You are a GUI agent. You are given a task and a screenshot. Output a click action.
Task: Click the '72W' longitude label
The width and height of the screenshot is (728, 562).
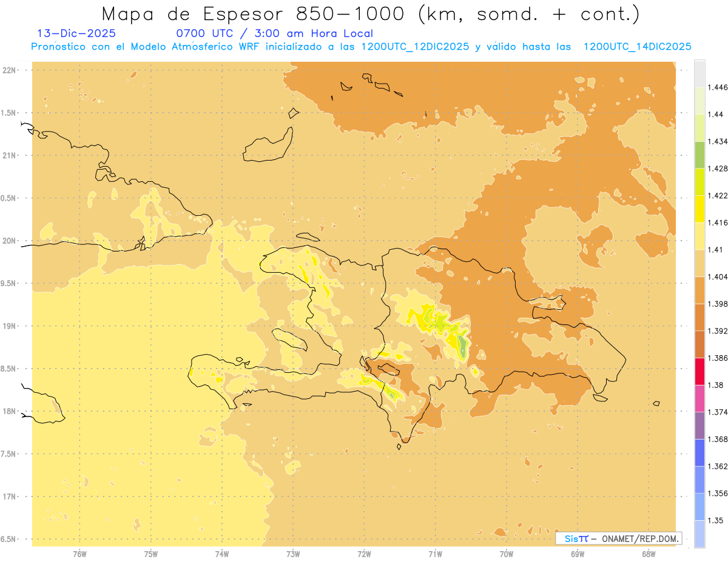click(x=364, y=554)
